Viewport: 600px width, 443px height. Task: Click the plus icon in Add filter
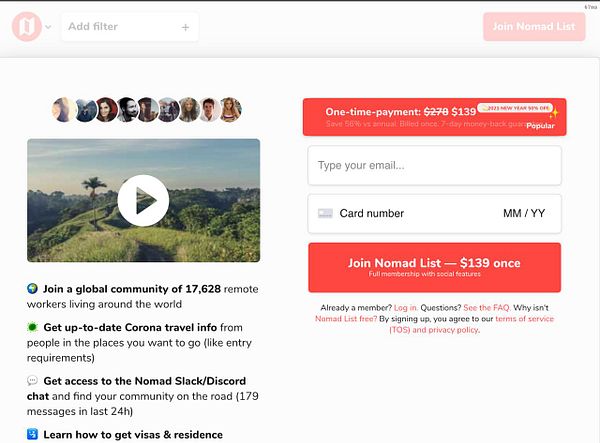[185, 27]
